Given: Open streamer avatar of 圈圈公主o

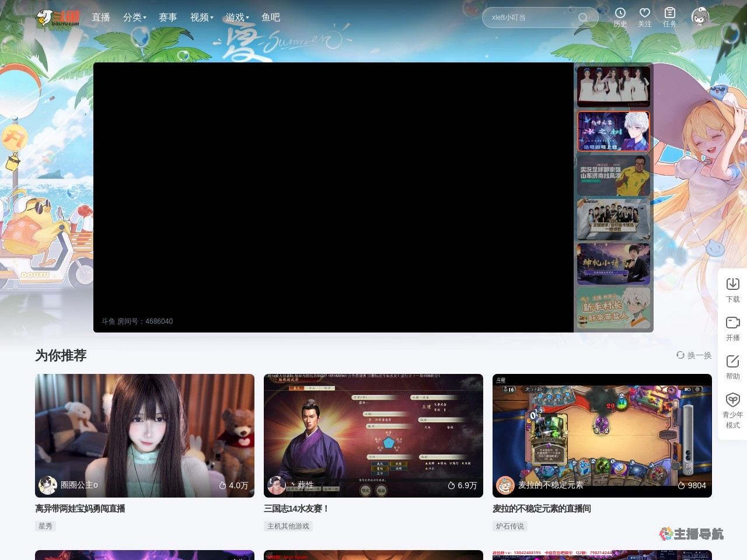Looking at the screenshot, I should pos(48,485).
